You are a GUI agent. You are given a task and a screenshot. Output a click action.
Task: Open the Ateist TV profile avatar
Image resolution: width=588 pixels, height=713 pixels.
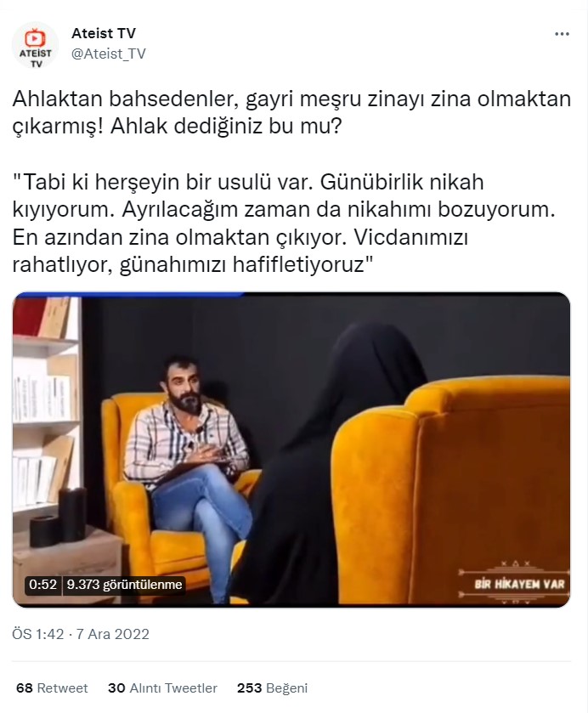35,44
